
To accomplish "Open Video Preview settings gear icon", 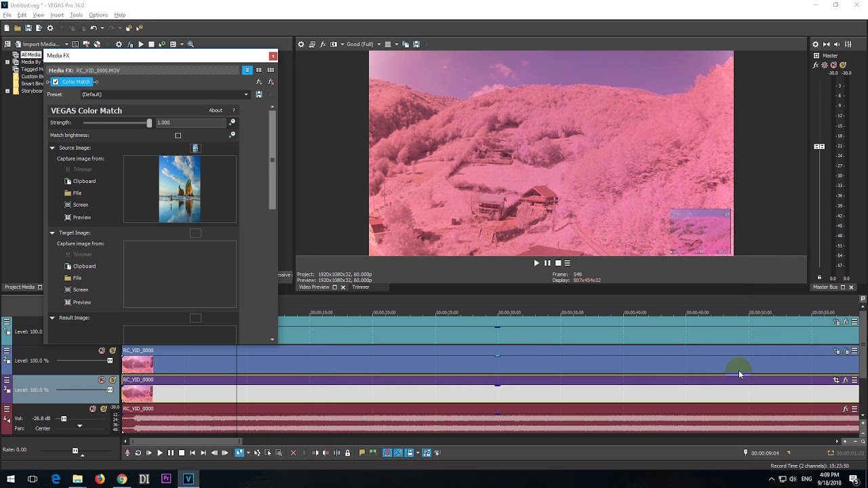I will pos(301,45).
